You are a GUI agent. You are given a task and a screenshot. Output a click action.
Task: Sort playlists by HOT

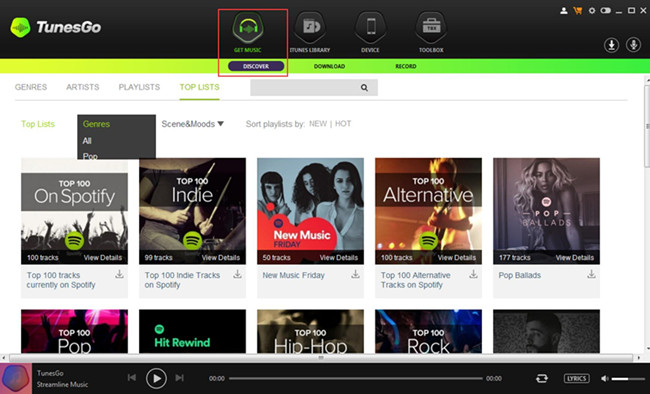tap(343, 124)
